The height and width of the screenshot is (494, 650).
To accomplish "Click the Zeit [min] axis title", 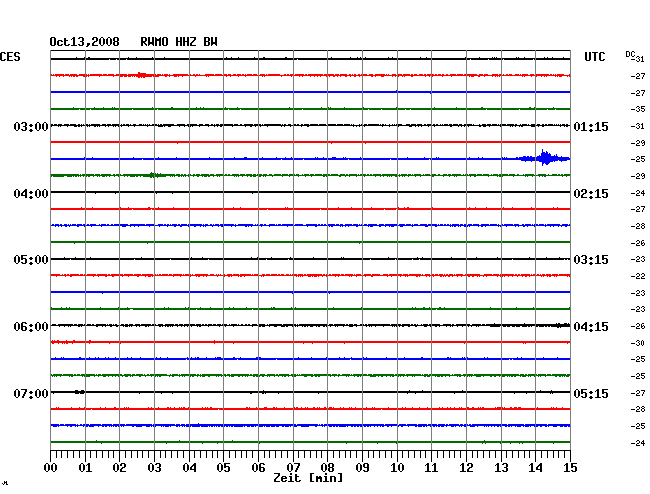I will (308, 478).
